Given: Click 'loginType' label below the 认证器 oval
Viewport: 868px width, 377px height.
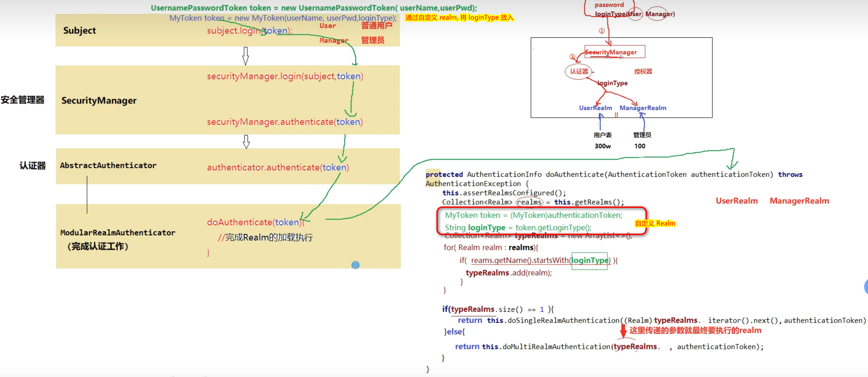Looking at the screenshot, I should coord(612,83).
